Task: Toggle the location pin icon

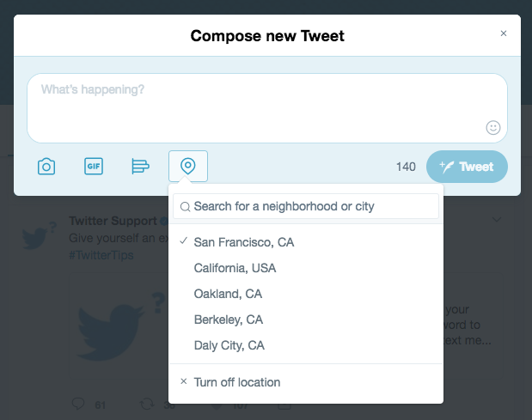Action: click(188, 166)
